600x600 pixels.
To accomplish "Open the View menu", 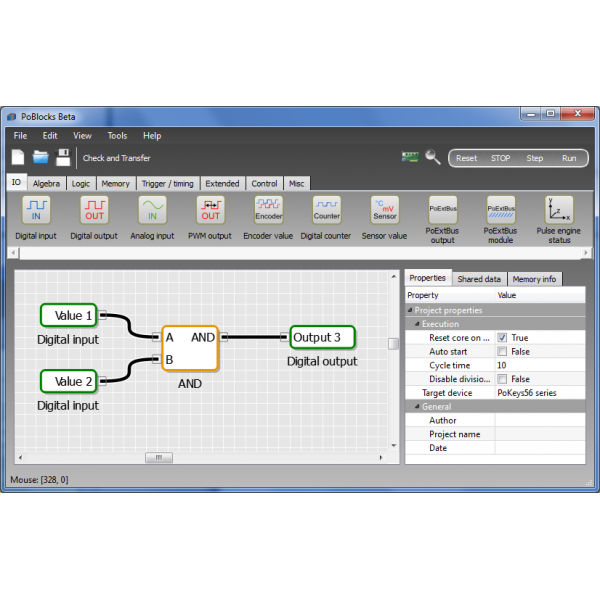I will 82,135.
